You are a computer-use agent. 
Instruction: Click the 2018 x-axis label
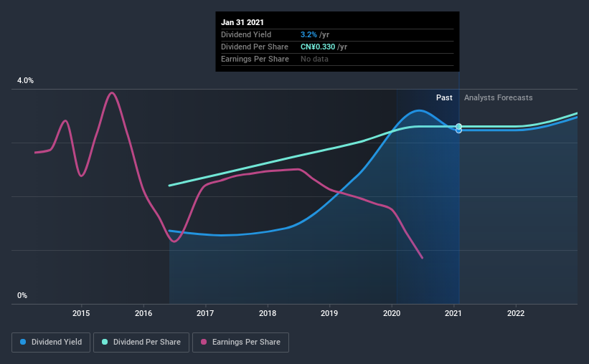point(268,313)
